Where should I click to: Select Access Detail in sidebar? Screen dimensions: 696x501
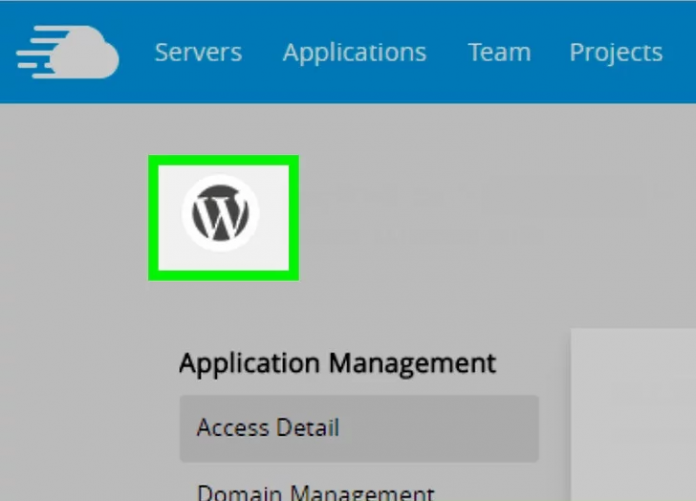click(x=268, y=428)
